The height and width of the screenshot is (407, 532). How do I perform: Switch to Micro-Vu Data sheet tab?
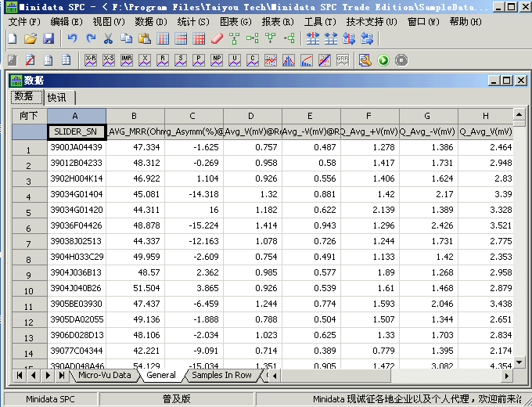pos(105,375)
